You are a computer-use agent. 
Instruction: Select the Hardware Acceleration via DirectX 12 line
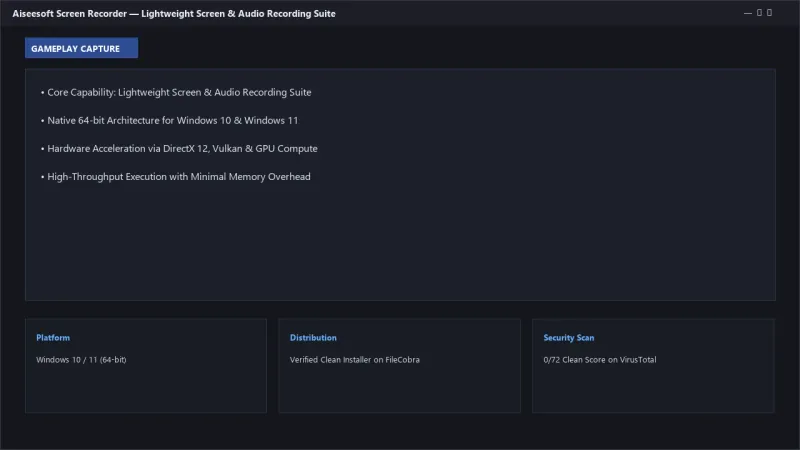179,148
